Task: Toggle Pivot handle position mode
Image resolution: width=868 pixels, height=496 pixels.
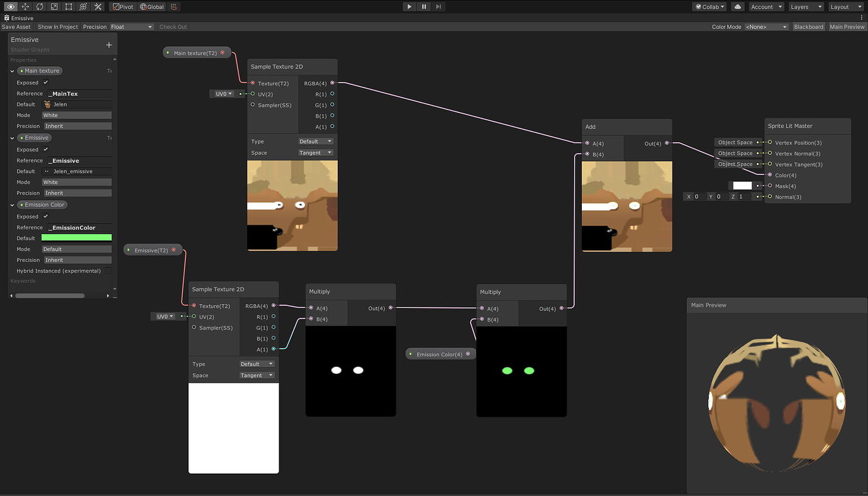Action: (x=123, y=7)
